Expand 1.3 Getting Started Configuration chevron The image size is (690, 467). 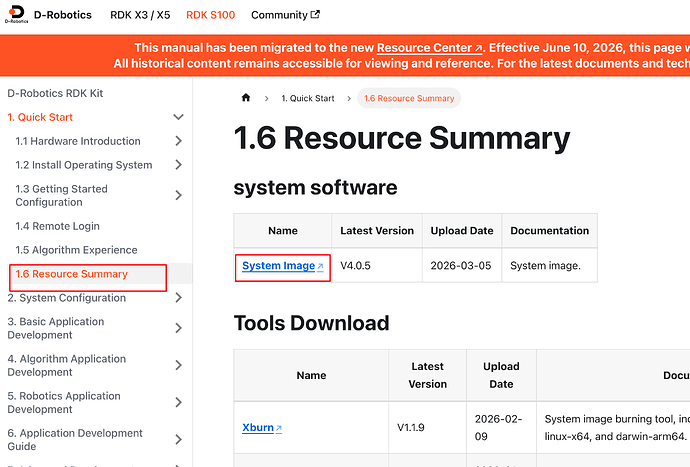click(x=178, y=195)
